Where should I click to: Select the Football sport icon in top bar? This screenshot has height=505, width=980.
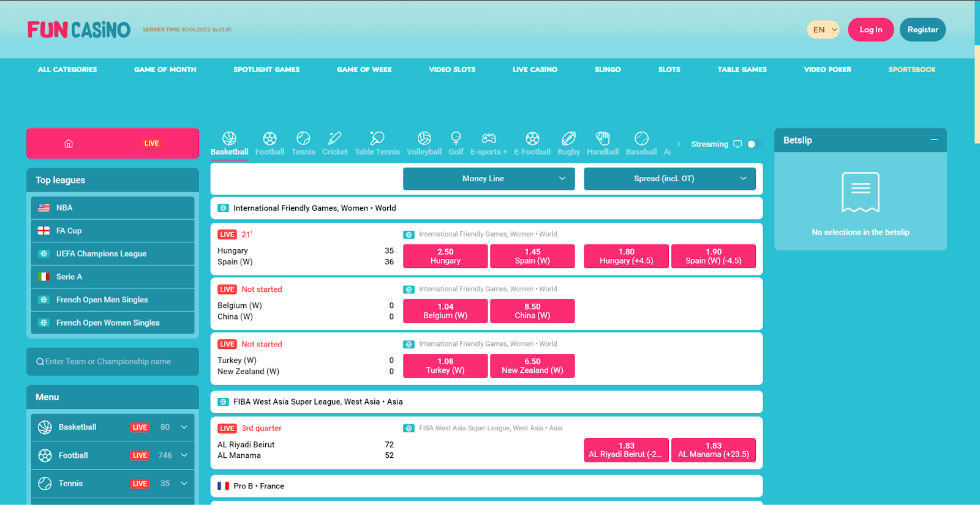tap(269, 138)
